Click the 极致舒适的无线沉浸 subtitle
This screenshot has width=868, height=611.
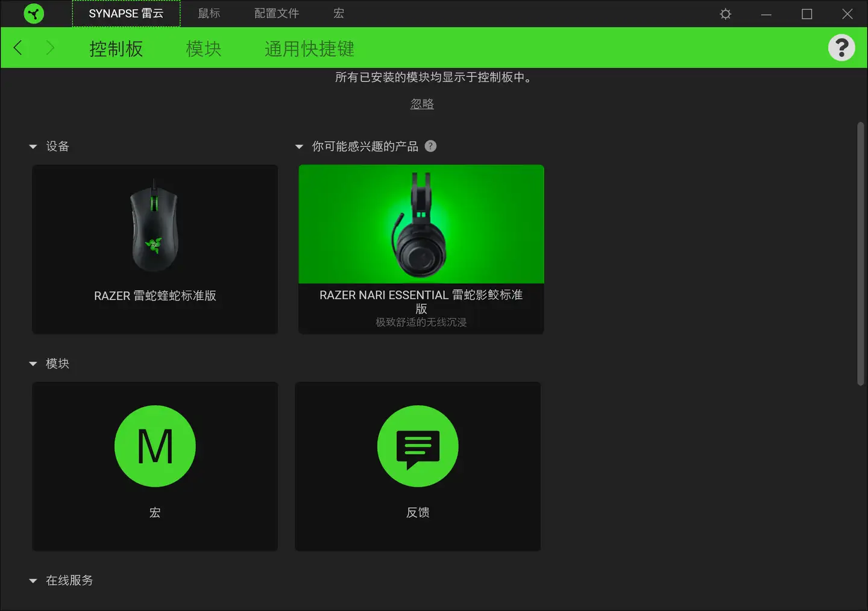click(421, 322)
